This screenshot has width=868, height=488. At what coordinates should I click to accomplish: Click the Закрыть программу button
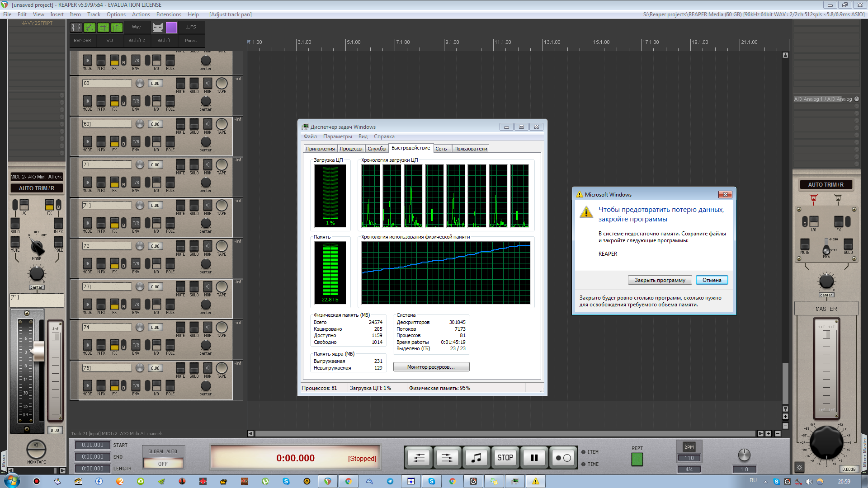coord(660,280)
